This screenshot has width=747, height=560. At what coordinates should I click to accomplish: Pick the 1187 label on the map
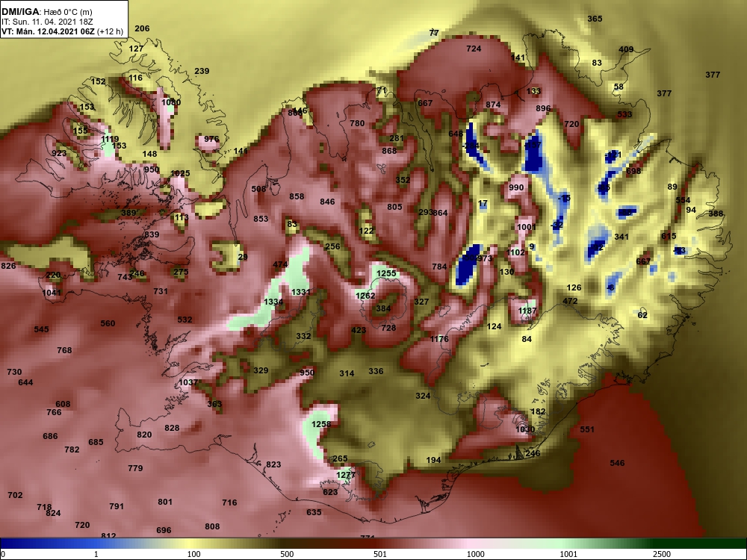click(527, 311)
